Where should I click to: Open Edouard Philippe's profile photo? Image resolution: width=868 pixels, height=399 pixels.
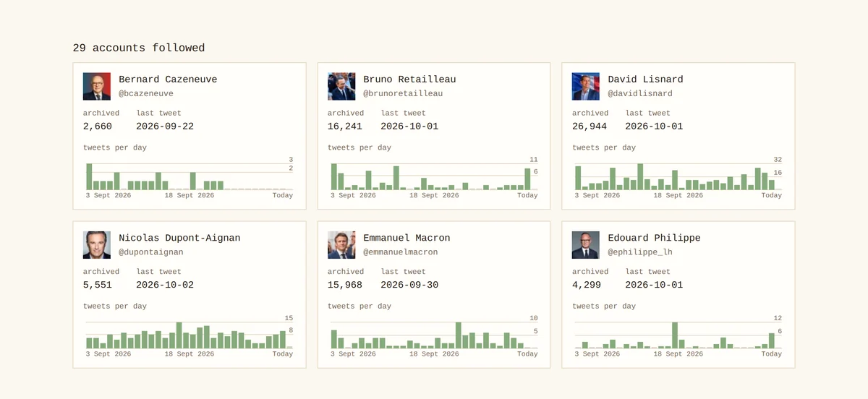coord(586,245)
